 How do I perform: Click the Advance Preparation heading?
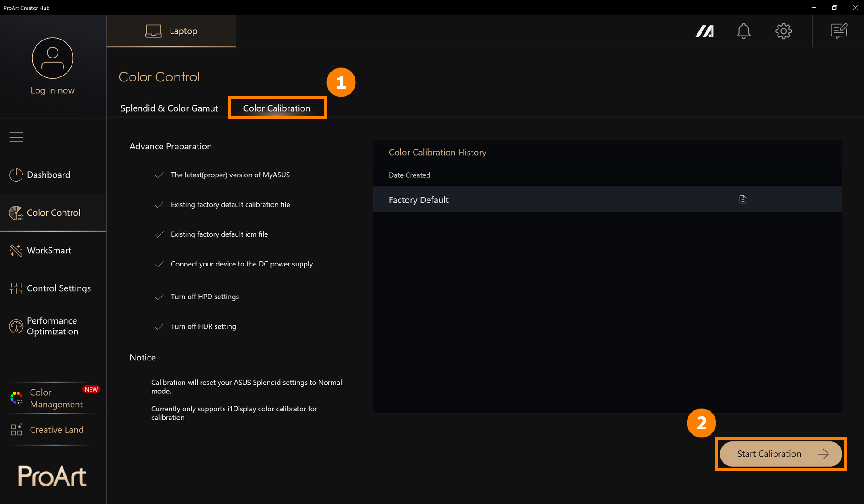171,146
